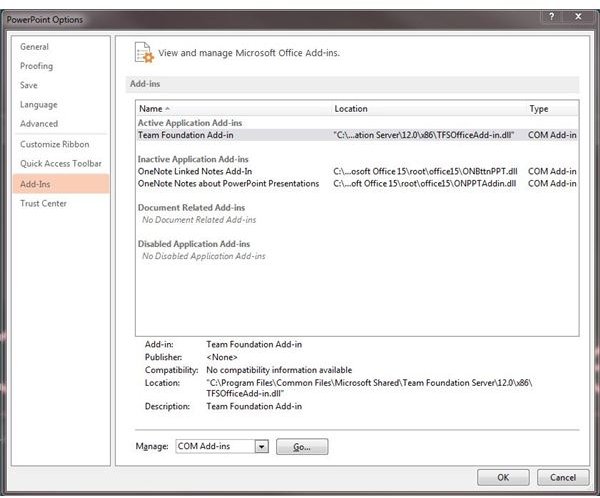Click the ONPPTAddin.dll location cell
Screen dimensions: 600x498
(x=424, y=183)
